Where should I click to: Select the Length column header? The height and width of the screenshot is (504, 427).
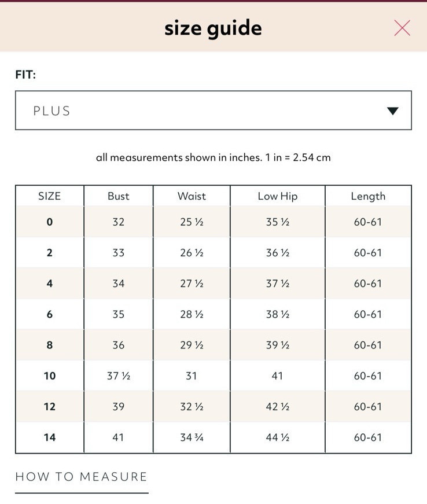point(368,196)
